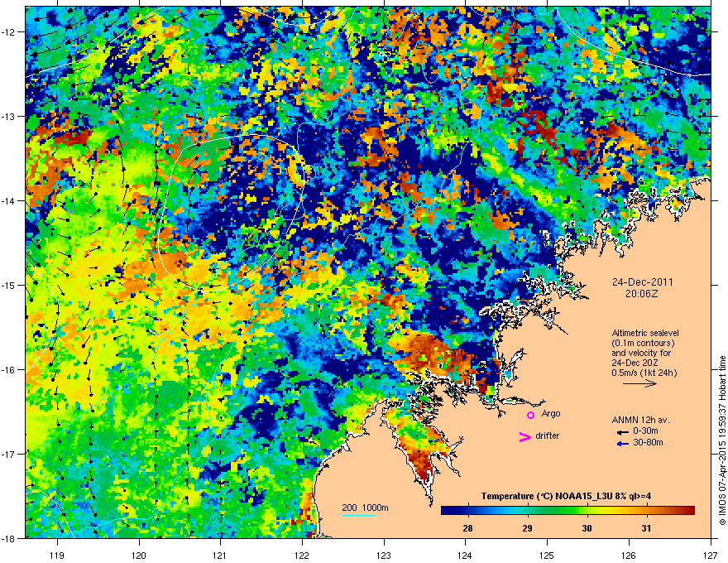Click the colorbar value 30
The height and width of the screenshot is (563, 728).
click(x=587, y=528)
